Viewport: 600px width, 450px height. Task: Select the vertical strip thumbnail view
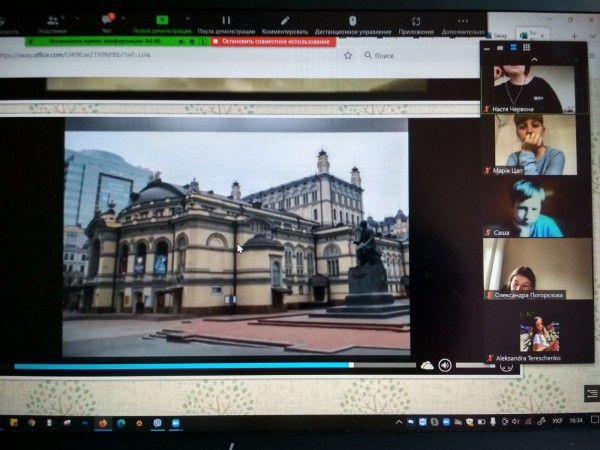(514, 47)
